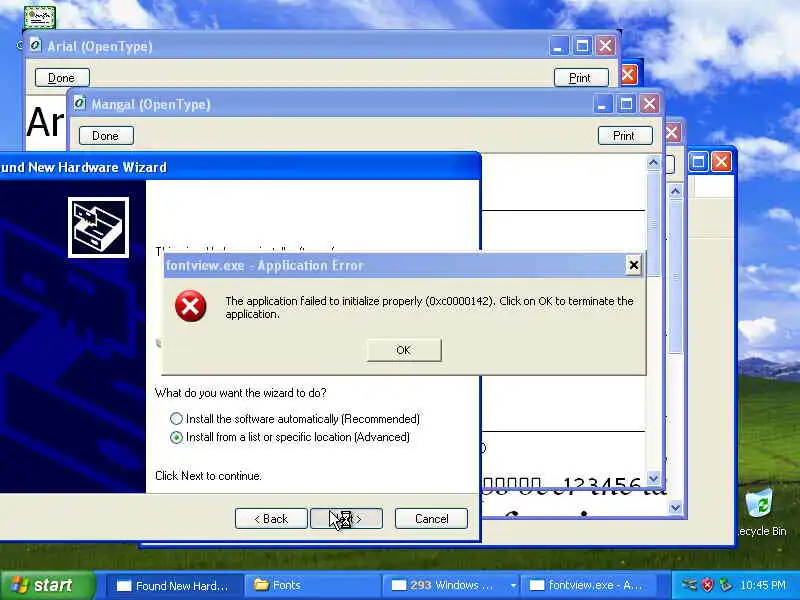Switch to Found New Hardware taskbar button

pos(173,586)
